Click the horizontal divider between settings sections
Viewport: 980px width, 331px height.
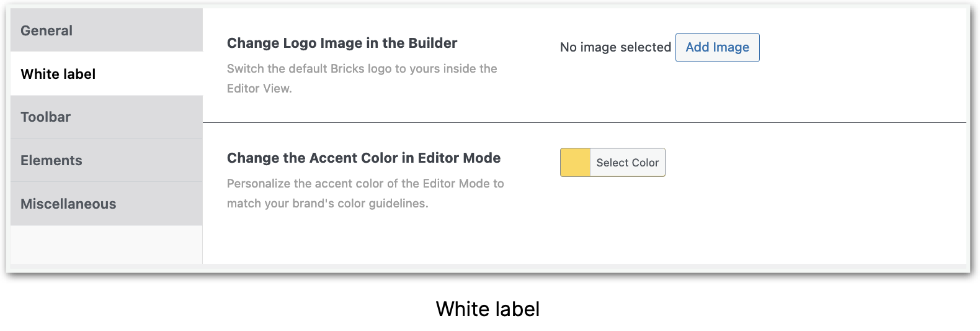point(584,122)
